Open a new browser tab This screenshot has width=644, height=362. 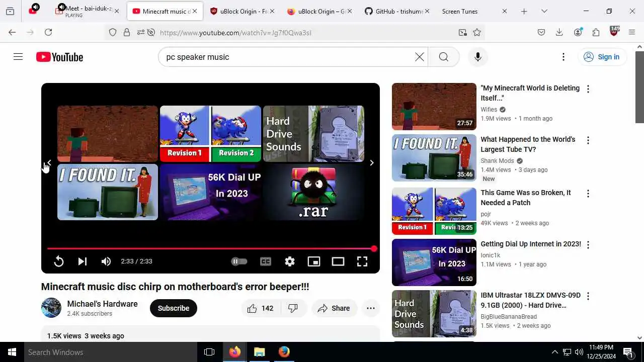[x=524, y=11]
